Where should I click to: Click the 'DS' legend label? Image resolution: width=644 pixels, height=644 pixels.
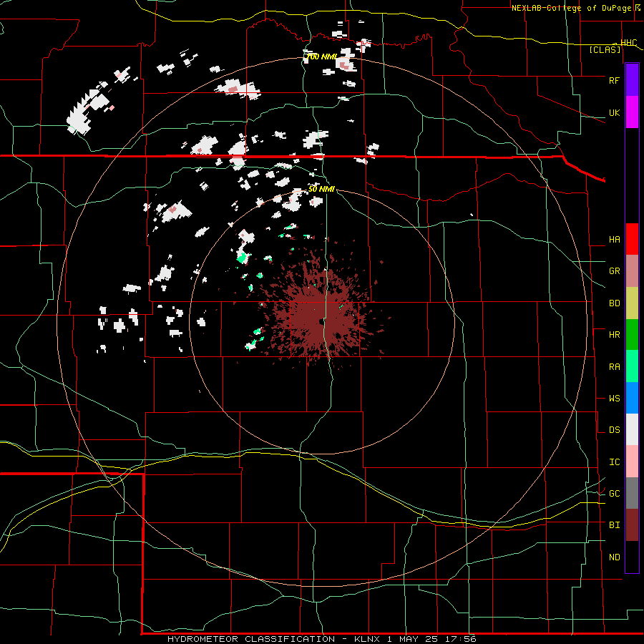pyautogui.click(x=615, y=430)
